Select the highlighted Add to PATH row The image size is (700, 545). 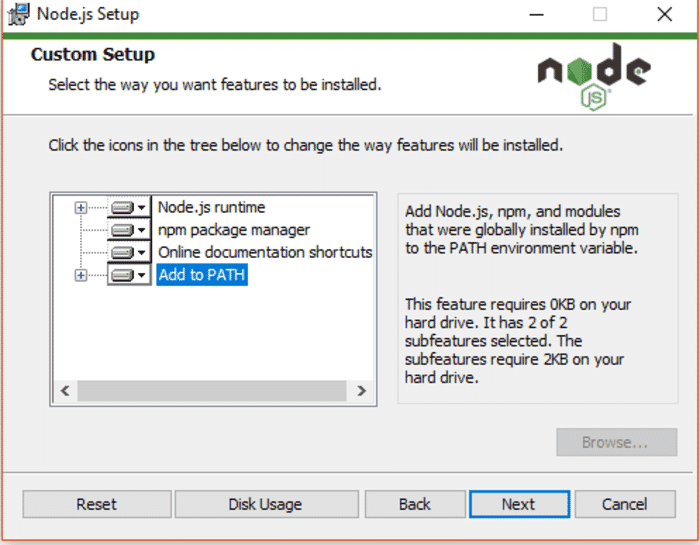(202, 275)
